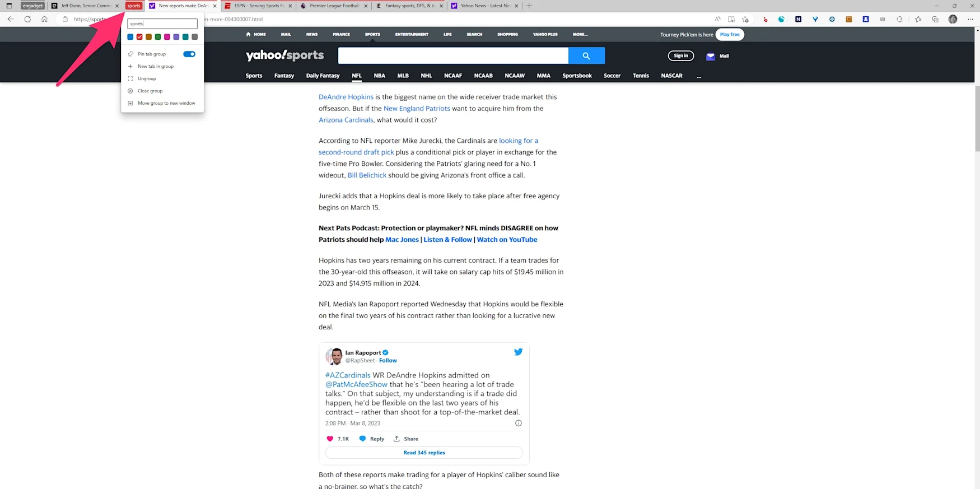Expand the engadget tab group
The width and height of the screenshot is (980, 489).
pos(32,6)
